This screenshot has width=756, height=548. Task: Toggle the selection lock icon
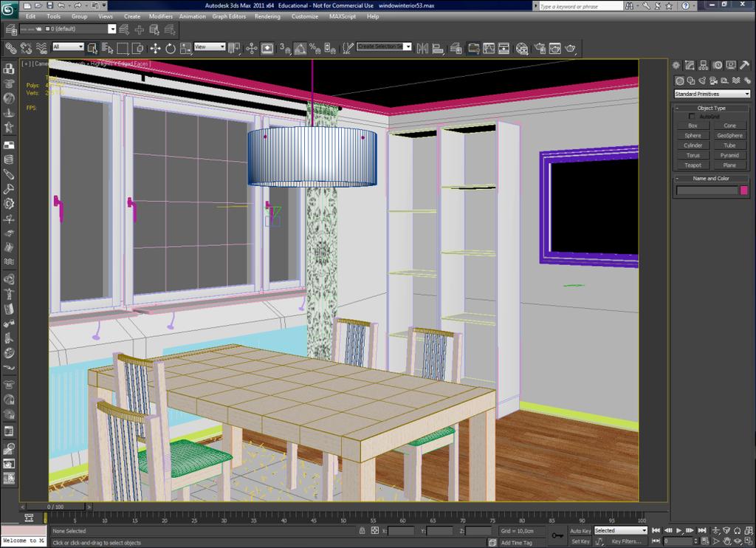tap(362, 530)
